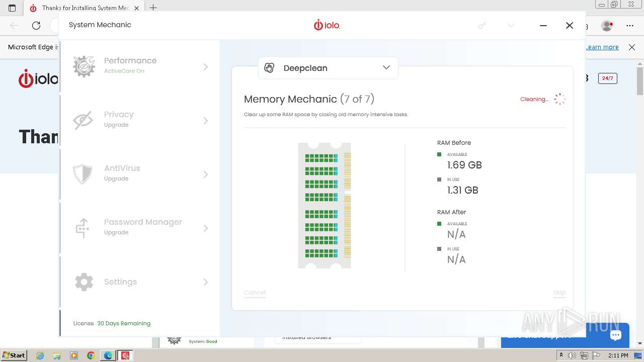Select the Privacy crossed-eye icon
The width and height of the screenshot is (644, 362).
pos(83,121)
